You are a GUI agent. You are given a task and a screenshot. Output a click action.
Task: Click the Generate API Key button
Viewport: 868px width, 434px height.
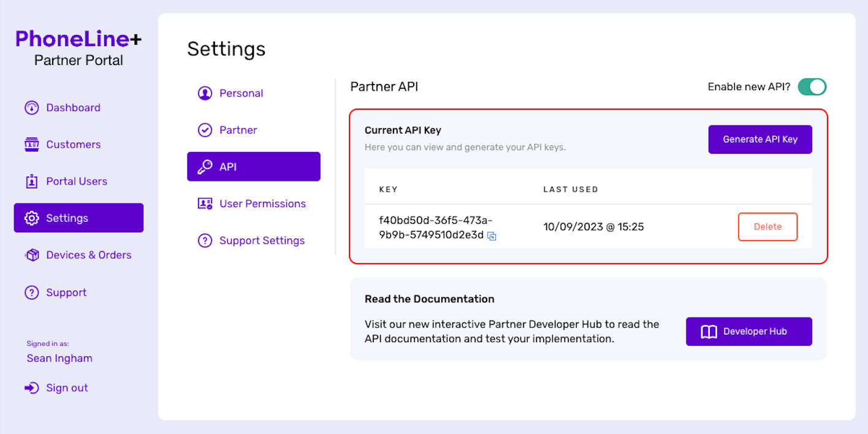(760, 139)
